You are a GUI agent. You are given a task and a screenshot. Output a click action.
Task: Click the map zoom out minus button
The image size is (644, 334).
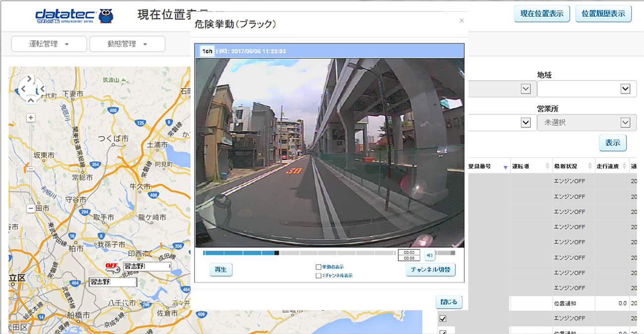tap(31, 208)
